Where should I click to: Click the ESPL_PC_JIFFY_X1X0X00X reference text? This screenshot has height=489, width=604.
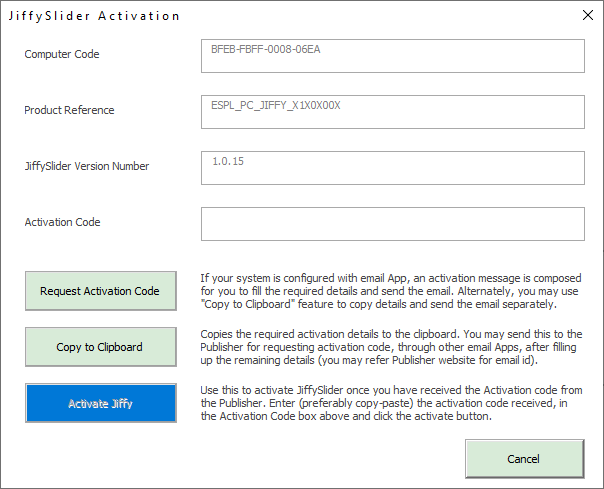(276, 104)
